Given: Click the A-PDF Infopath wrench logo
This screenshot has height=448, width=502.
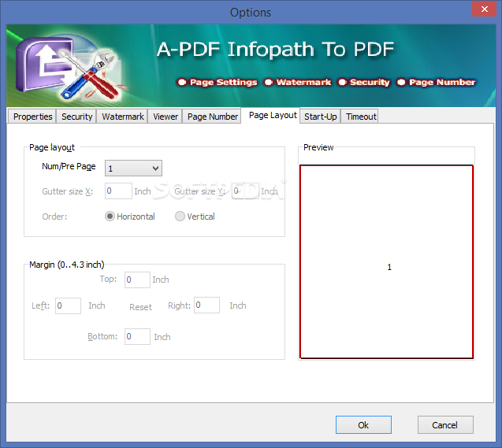Looking at the screenshot, I should [69, 67].
